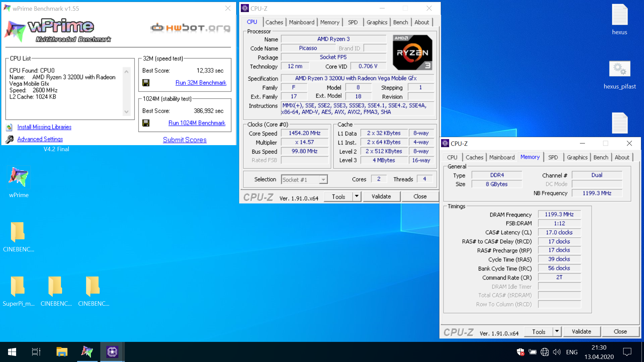Click Validate in the lower CPU-Z window
644x362 pixels.
pyautogui.click(x=581, y=331)
